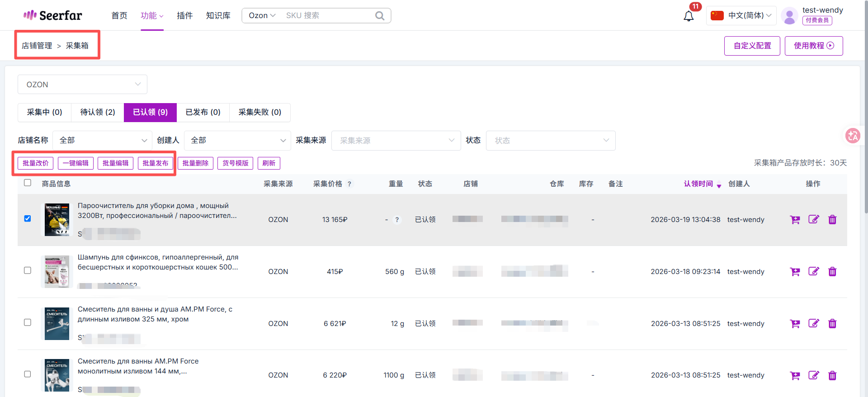Click the floating translate icon on right edge
The height and width of the screenshot is (397, 868).
(x=853, y=135)
